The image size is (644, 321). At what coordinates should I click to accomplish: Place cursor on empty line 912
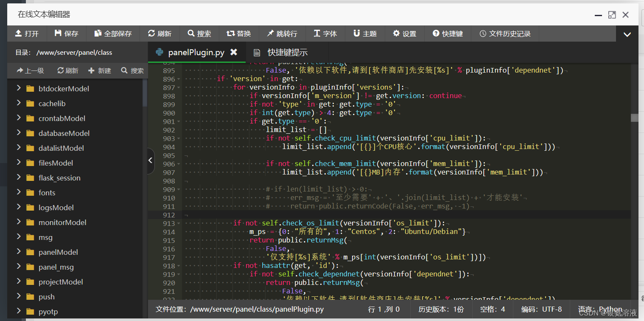pos(406,215)
